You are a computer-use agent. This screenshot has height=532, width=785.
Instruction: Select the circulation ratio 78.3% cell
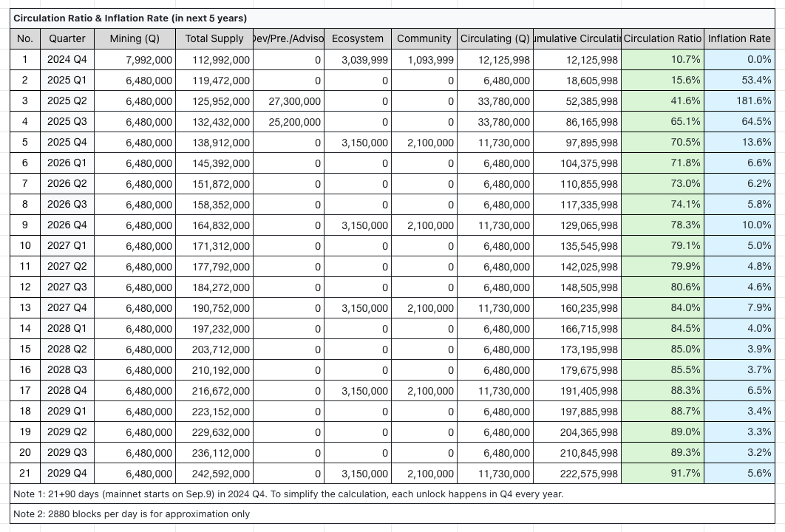662,225
